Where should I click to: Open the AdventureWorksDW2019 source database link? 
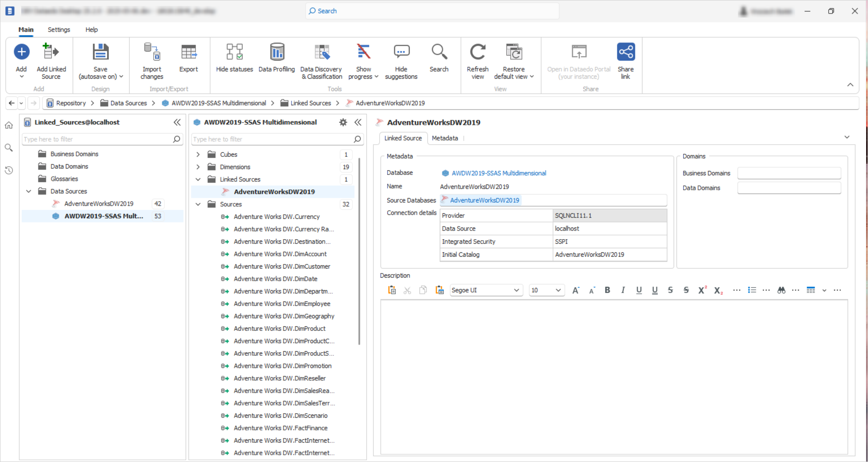click(484, 200)
